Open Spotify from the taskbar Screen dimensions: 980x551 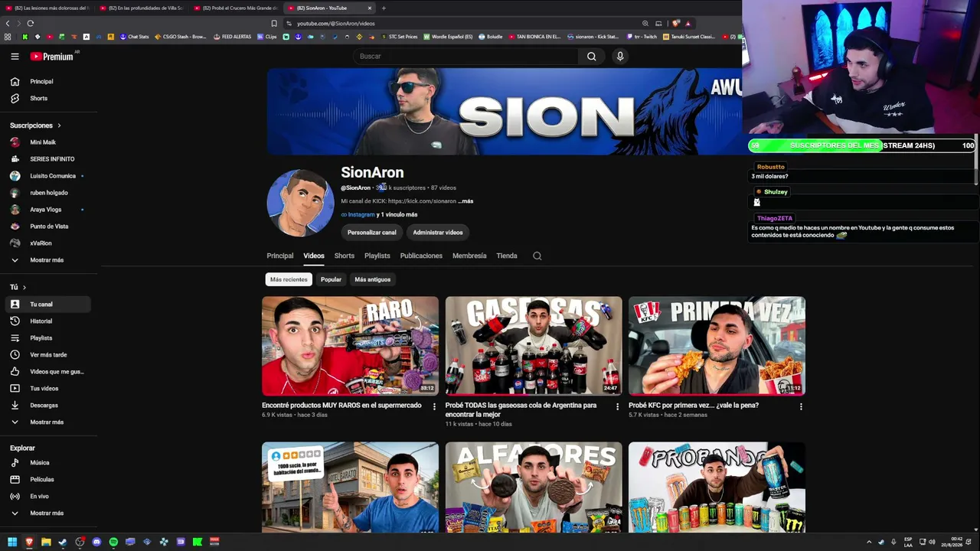pyautogui.click(x=113, y=542)
